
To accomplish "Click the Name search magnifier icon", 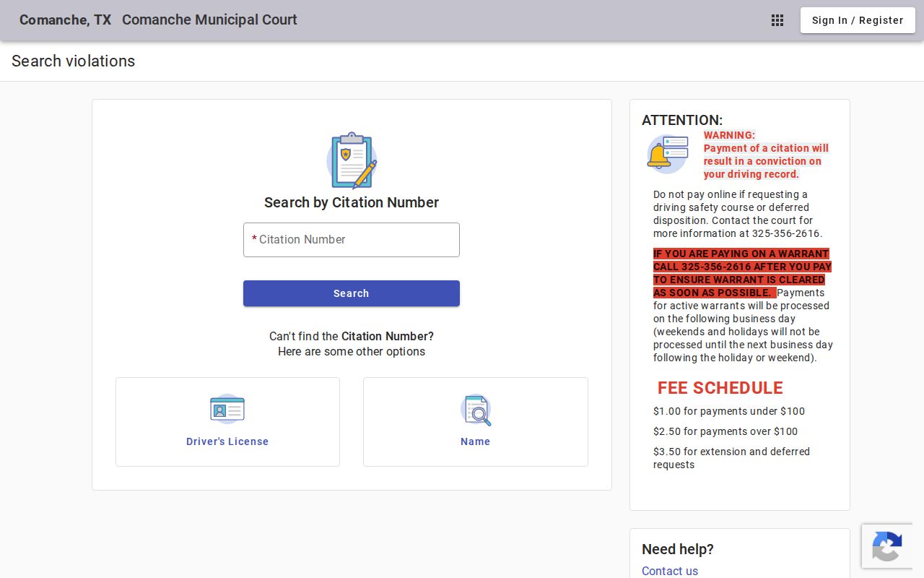I will pyautogui.click(x=476, y=410).
